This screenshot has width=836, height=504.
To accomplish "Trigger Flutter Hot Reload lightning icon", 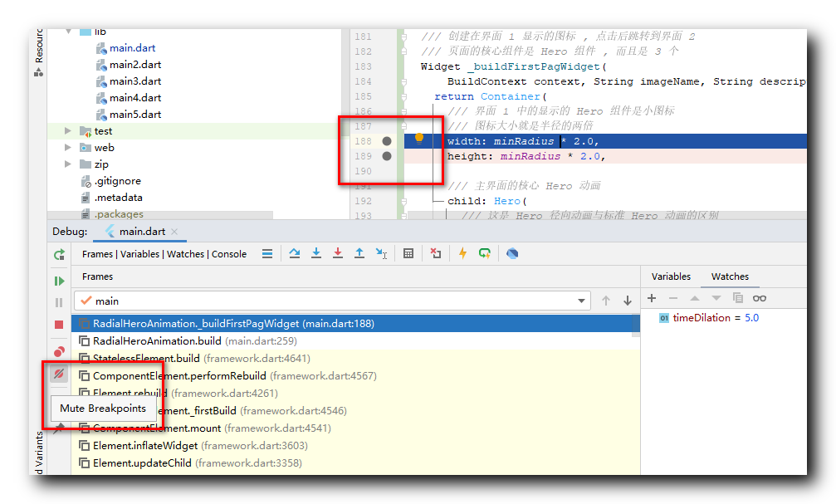I will click(462, 253).
